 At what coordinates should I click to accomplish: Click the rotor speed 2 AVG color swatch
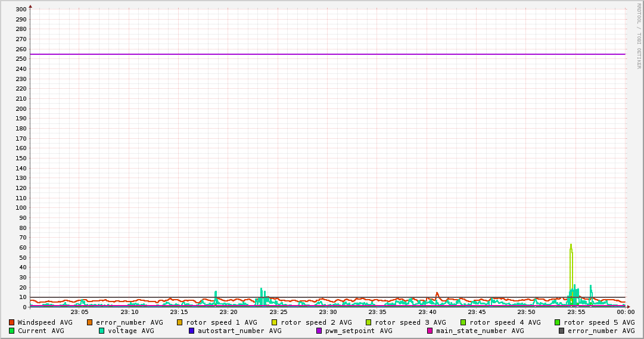pyautogui.click(x=275, y=322)
